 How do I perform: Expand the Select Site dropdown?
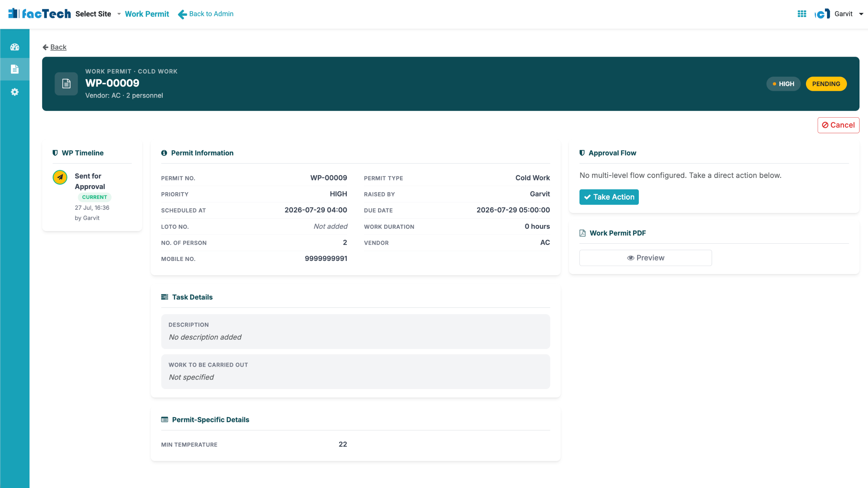[98, 14]
